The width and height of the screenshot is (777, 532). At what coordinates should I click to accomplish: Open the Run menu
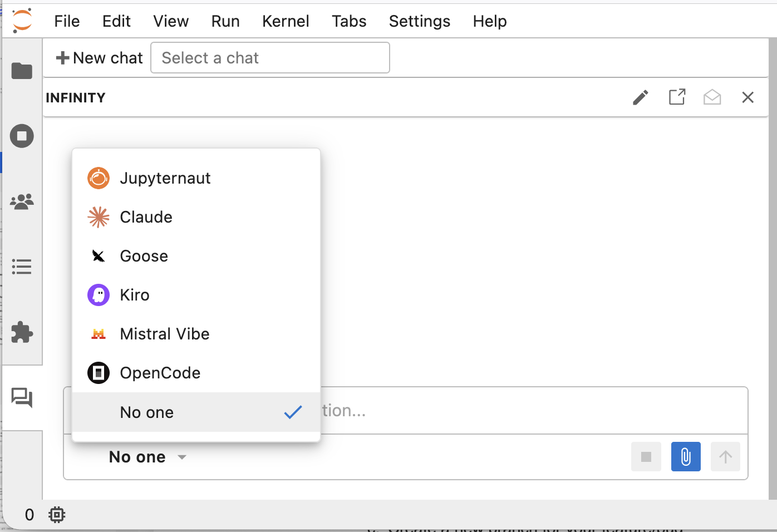click(x=225, y=21)
